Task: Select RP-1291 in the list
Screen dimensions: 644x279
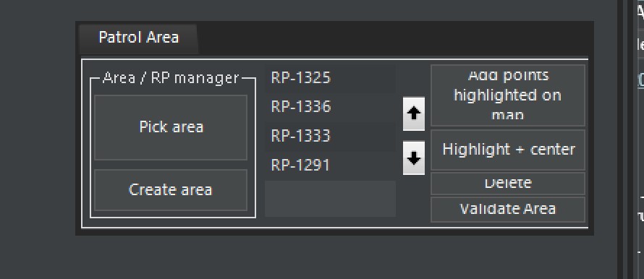Action: tap(330, 166)
